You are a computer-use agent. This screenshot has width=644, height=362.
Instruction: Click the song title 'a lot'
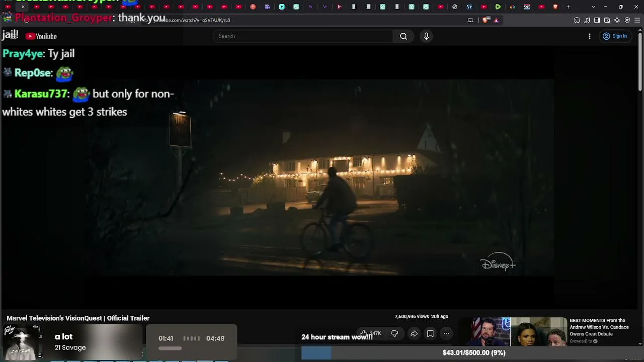63,337
